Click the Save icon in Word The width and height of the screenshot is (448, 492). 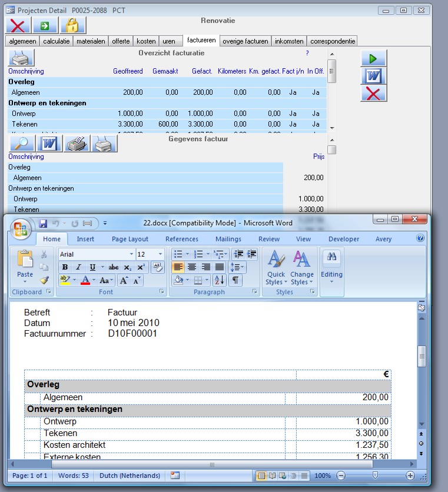(x=43, y=224)
